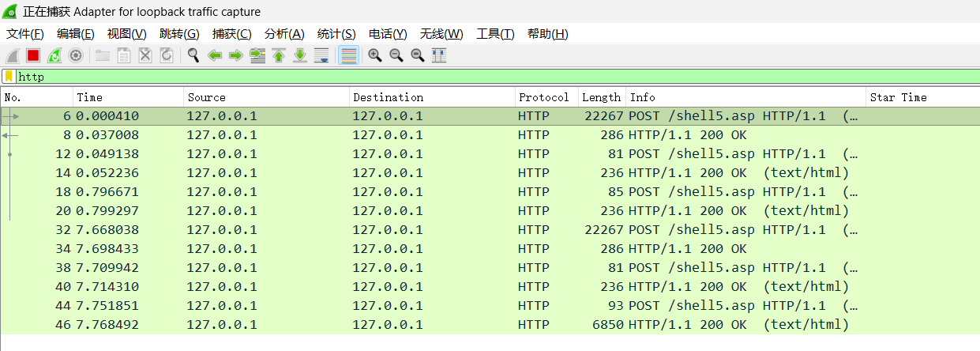Viewport: 980px width, 351px height.
Task: Click the http display filter field
Action: (x=474, y=77)
